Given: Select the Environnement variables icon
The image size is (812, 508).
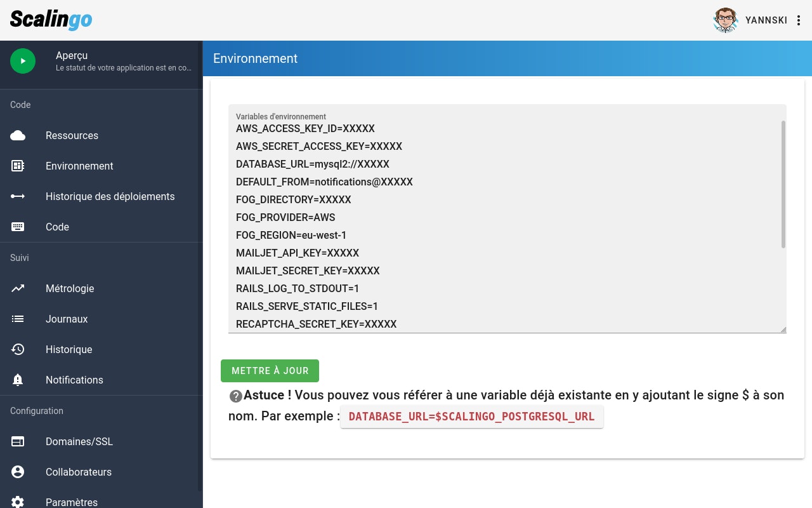Looking at the screenshot, I should tap(18, 166).
